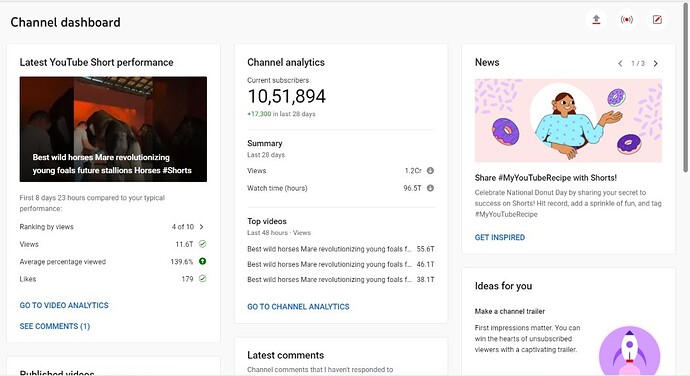Click the info icon beside Watch time
This screenshot has height=376, width=690.
pyautogui.click(x=430, y=188)
